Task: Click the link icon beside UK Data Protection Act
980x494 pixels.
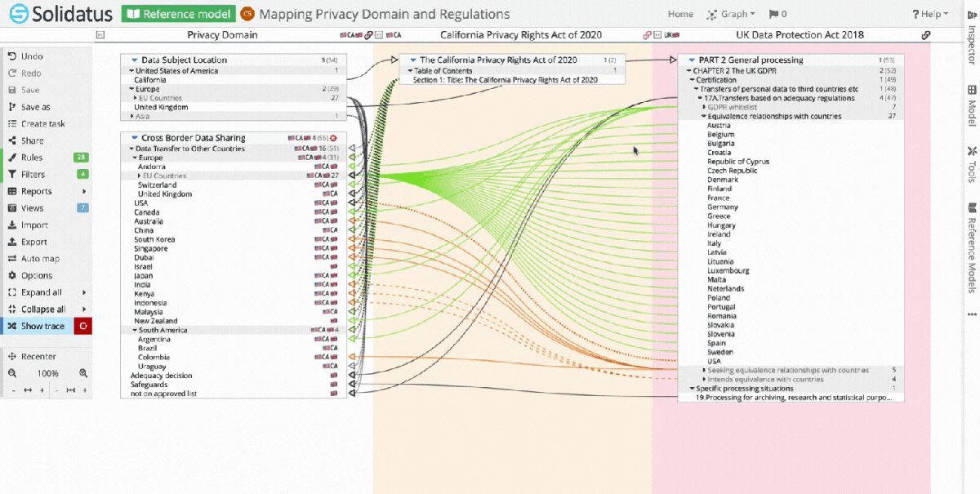Action: pos(925,35)
